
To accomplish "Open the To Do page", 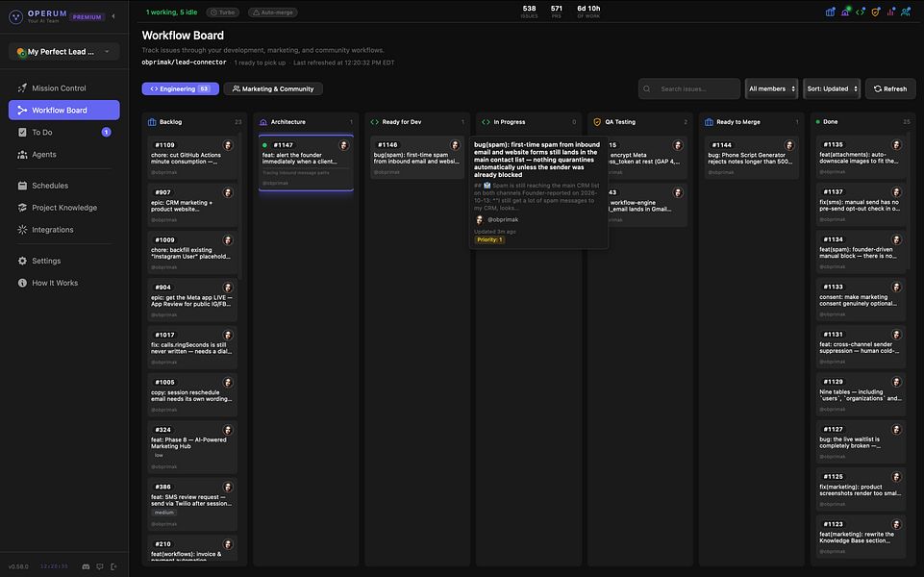I will [64, 132].
